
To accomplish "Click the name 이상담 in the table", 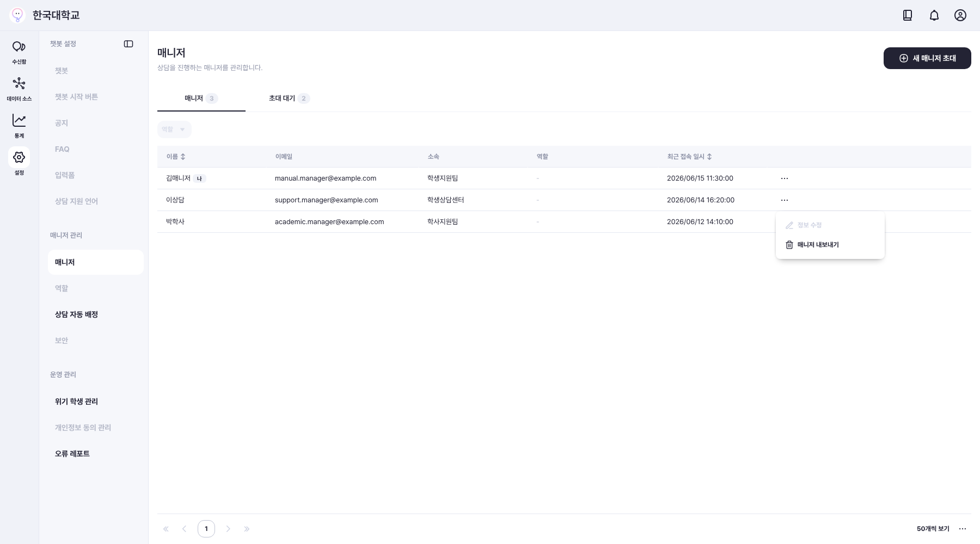I will tap(175, 200).
